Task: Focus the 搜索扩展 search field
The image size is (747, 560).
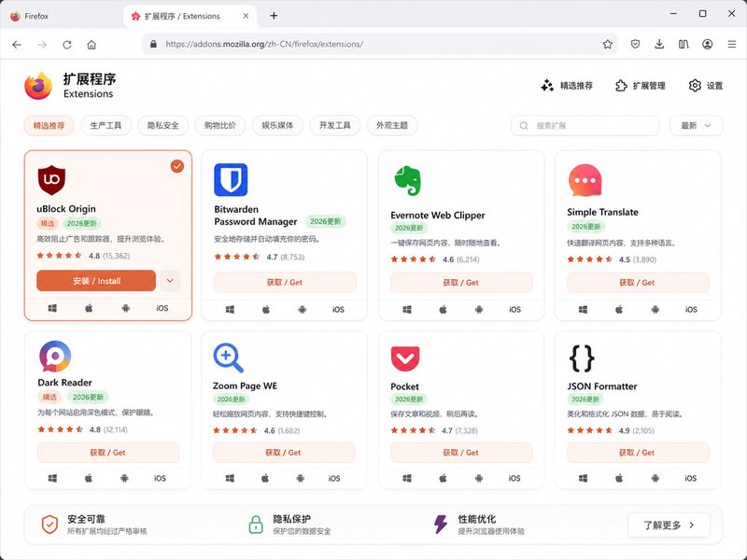Action: [x=585, y=126]
